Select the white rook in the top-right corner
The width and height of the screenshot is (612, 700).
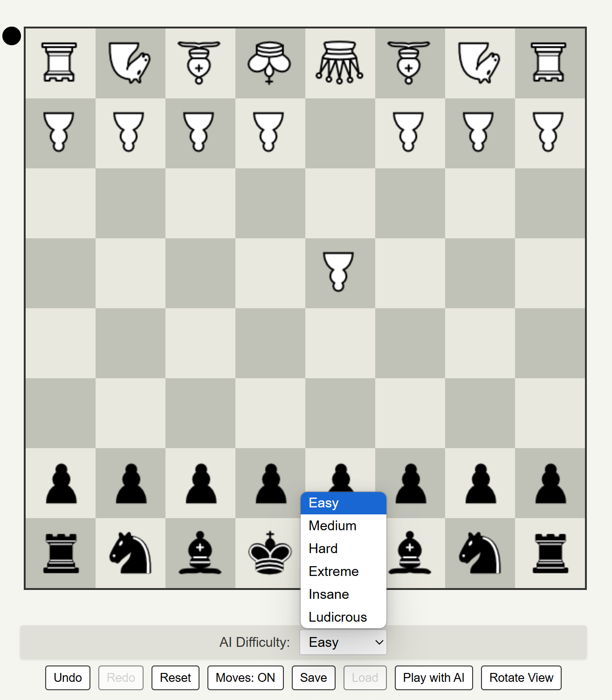pos(549,62)
